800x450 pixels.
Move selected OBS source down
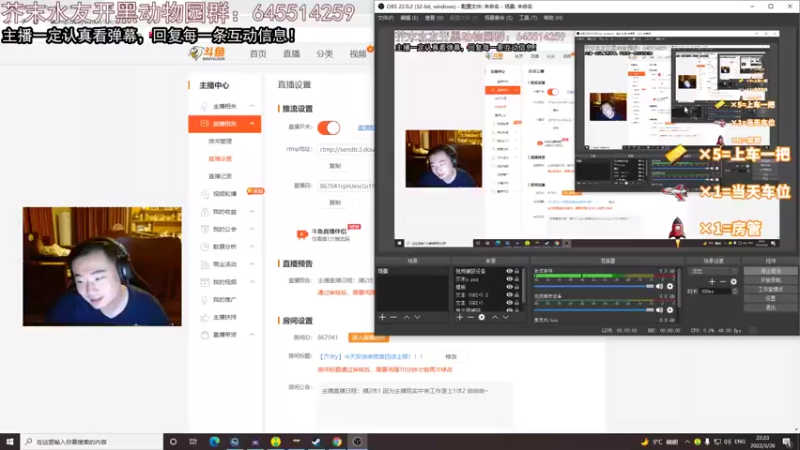click(x=506, y=317)
